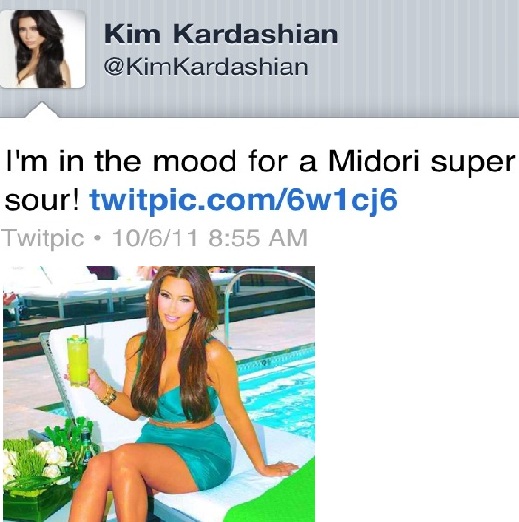Viewport: 519px width, 522px height.
Task: Open the embedded poolside photo
Action: (159, 394)
